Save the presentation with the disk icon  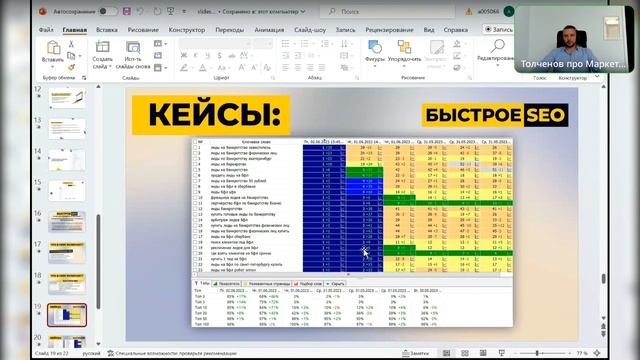click(127, 11)
